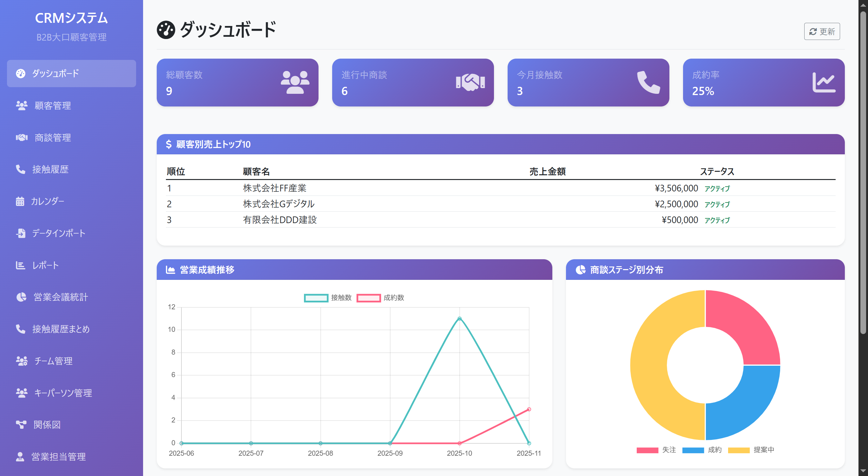This screenshot has height=476, width=868.
Task: Click the 商談管理 handshake icon
Action: pyautogui.click(x=21, y=137)
